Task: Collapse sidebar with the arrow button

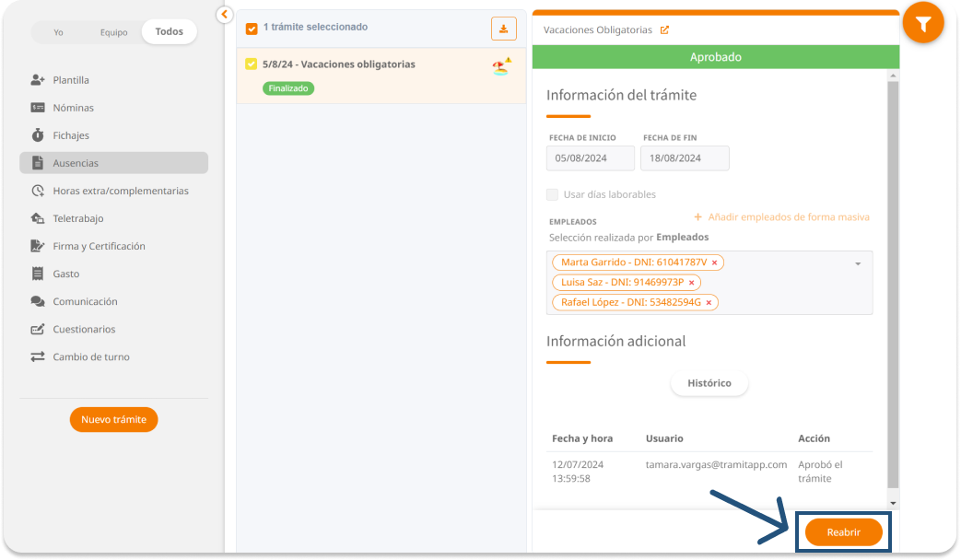Action: pyautogui.click(x=224, y=15)
